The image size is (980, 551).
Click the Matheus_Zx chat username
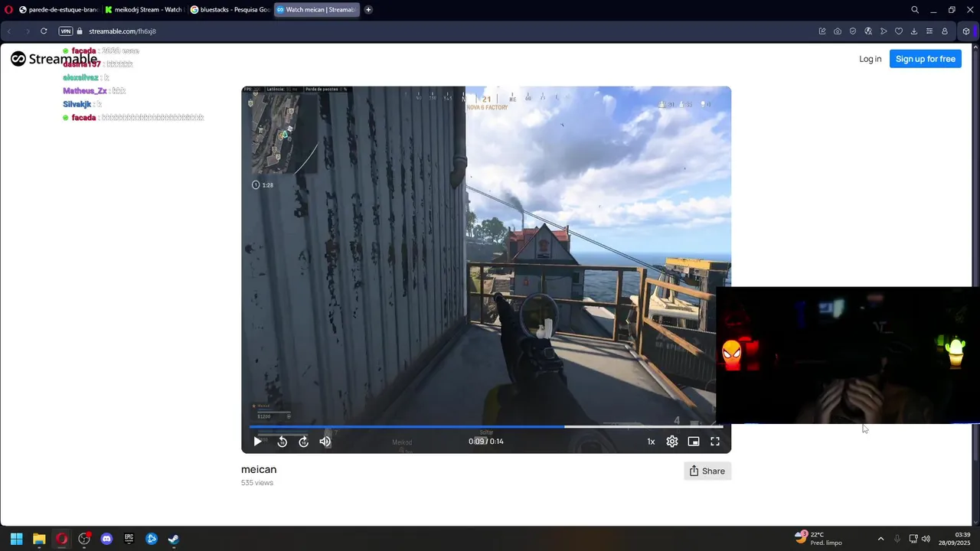coord(84,91)
